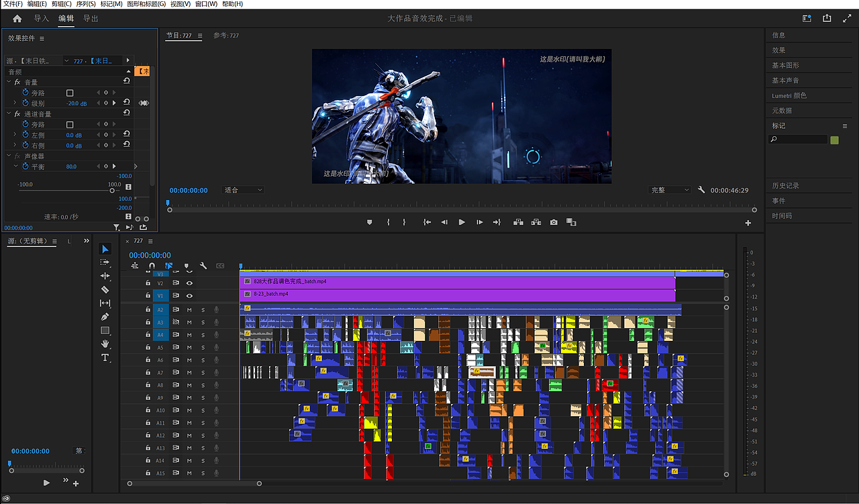Play the Program monitor sequence

(462, 222)
